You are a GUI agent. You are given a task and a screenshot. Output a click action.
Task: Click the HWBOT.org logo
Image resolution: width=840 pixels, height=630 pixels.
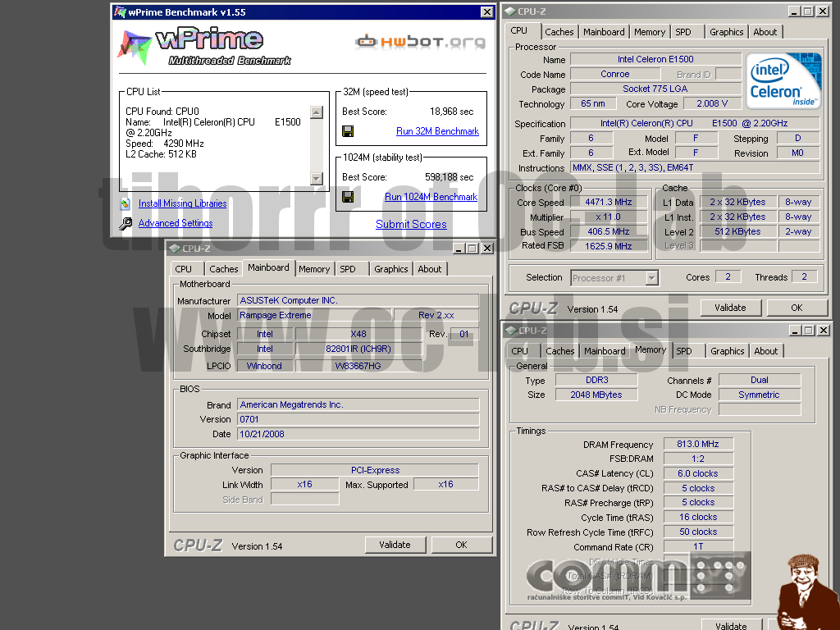[x=421, y=41]
